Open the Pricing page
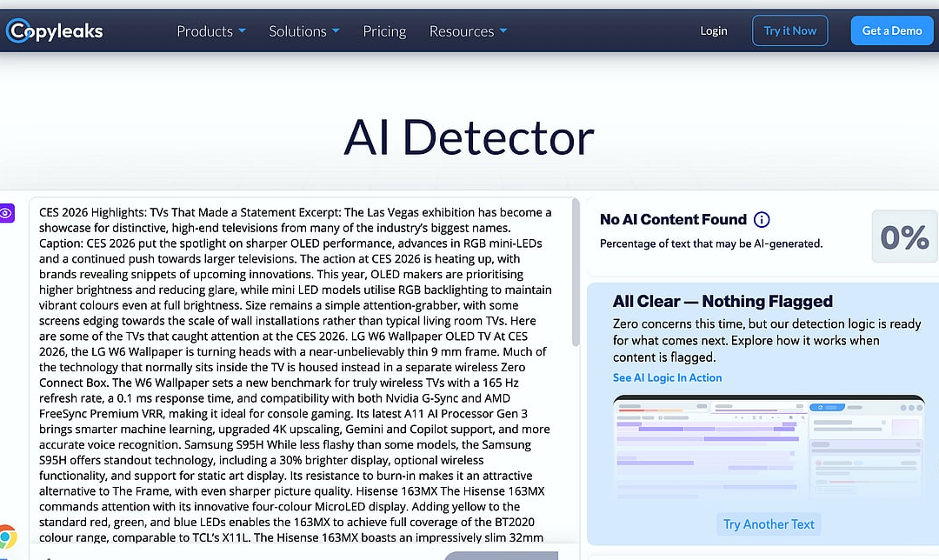The image size is (939, 560). point(384,31)
